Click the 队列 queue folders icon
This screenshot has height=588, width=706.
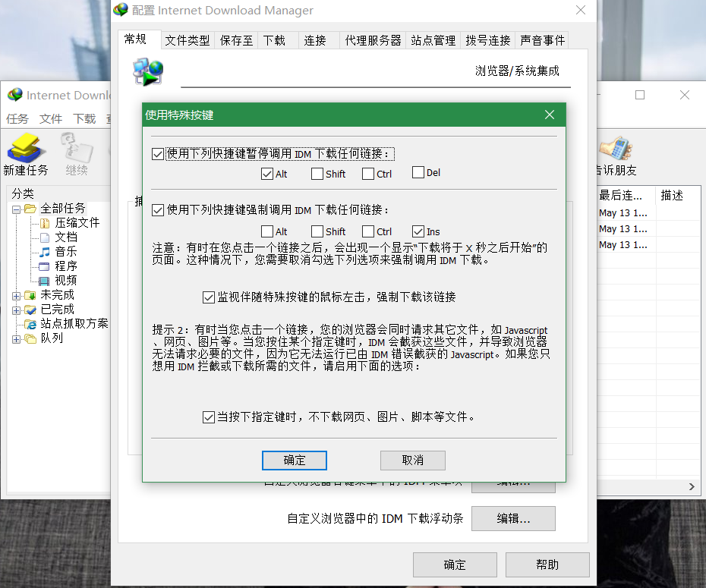(30, 338)
